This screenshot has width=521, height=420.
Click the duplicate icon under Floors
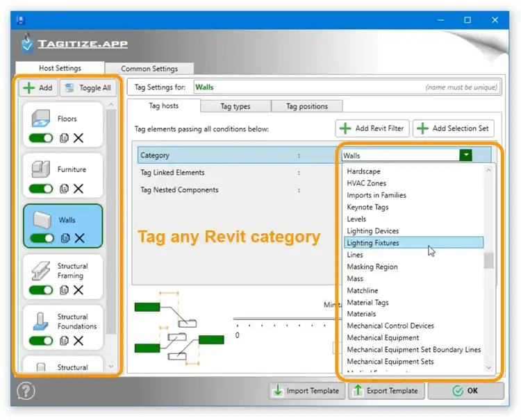pos(64,138)
